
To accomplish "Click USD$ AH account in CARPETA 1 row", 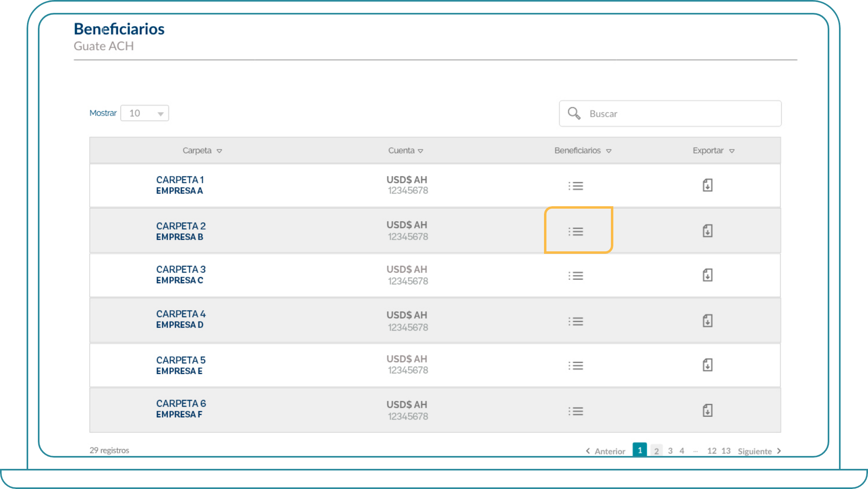I will click(x=407, y=180).
